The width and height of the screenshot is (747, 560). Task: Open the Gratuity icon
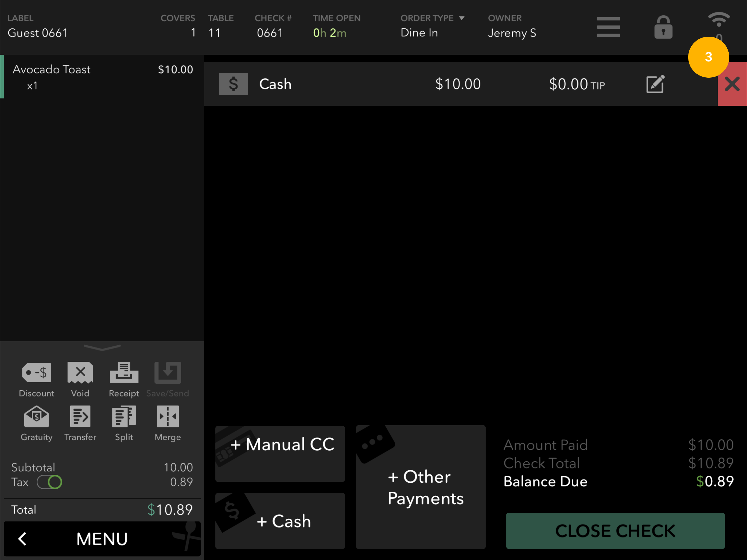point(36,416)
